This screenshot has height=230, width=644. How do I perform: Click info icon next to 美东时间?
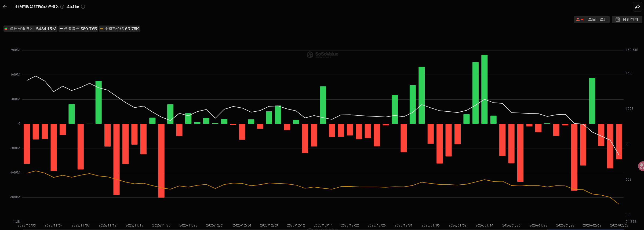point(83,7)
